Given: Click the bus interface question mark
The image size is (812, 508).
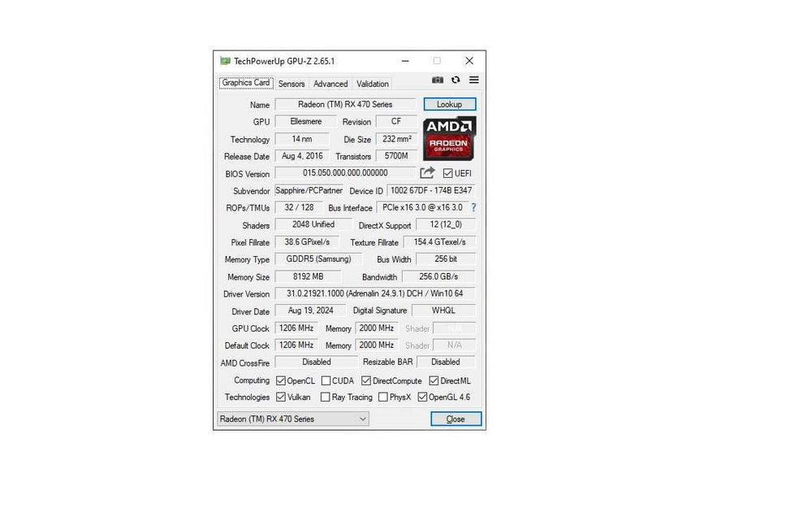Looking at the screenshot, I should [473, 207].
